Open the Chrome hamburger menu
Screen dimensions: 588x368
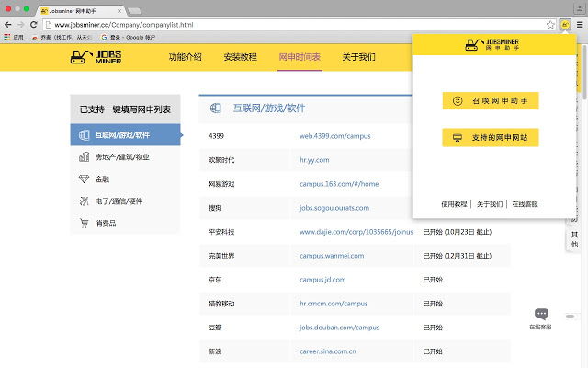pos(580,25)
